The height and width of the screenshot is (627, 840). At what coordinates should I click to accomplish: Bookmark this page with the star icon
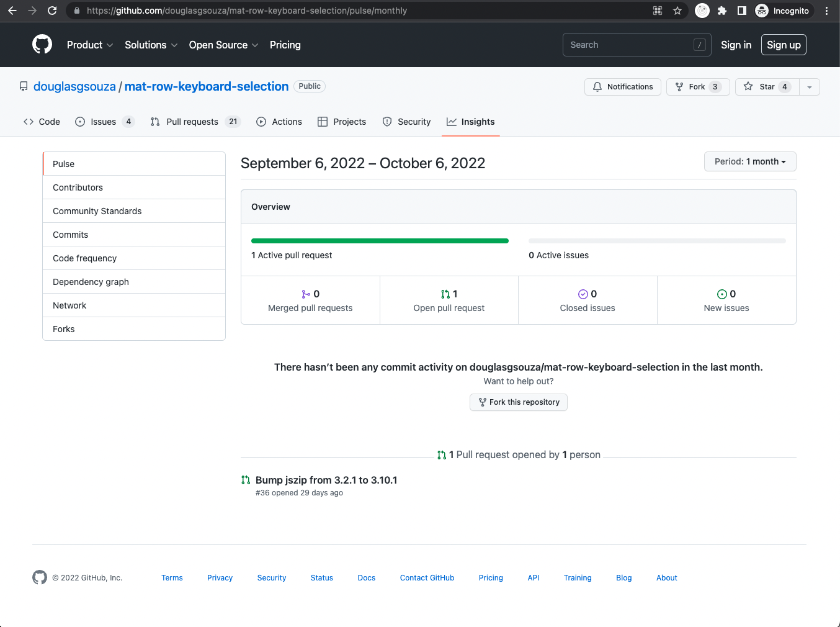pos(677,11)
